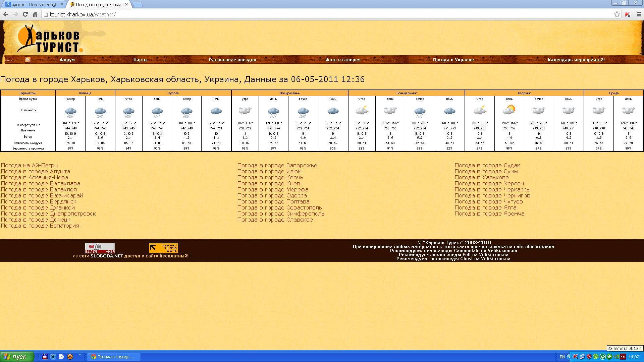Open the EN language bar selector
This screenshot has height=362, width=644.
(562, 357)
